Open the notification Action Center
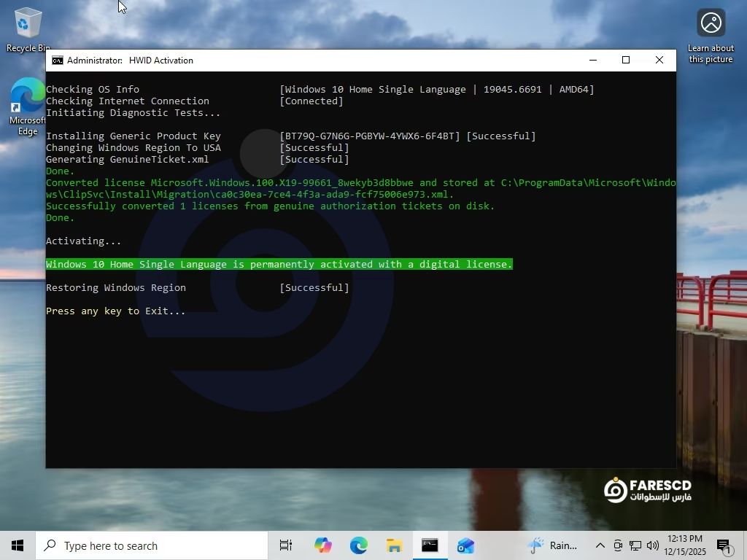This screenshot has width=747, height=560. click(724, 545)
